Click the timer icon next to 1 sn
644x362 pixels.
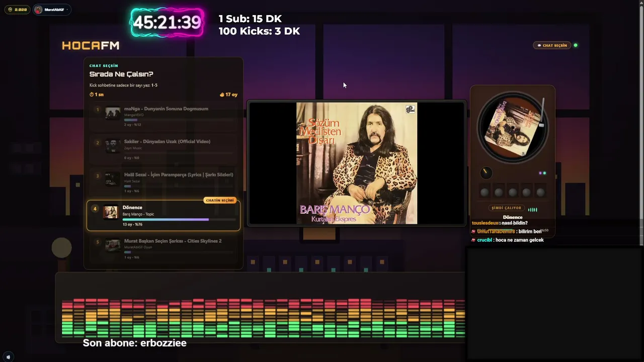pyautogui.click(x=92, y=95)
